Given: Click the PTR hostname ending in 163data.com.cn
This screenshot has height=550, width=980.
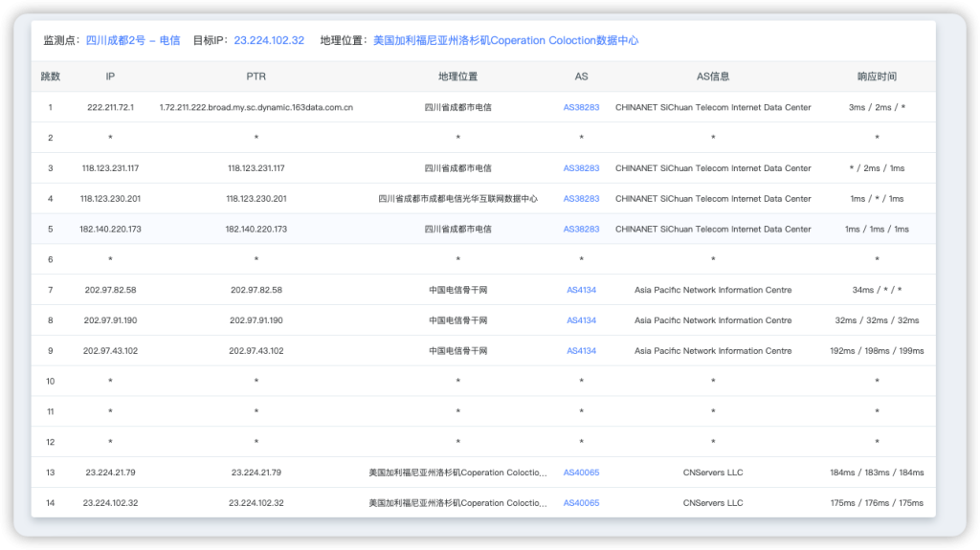Looking at the screenshot, I should tap(256, 108).
